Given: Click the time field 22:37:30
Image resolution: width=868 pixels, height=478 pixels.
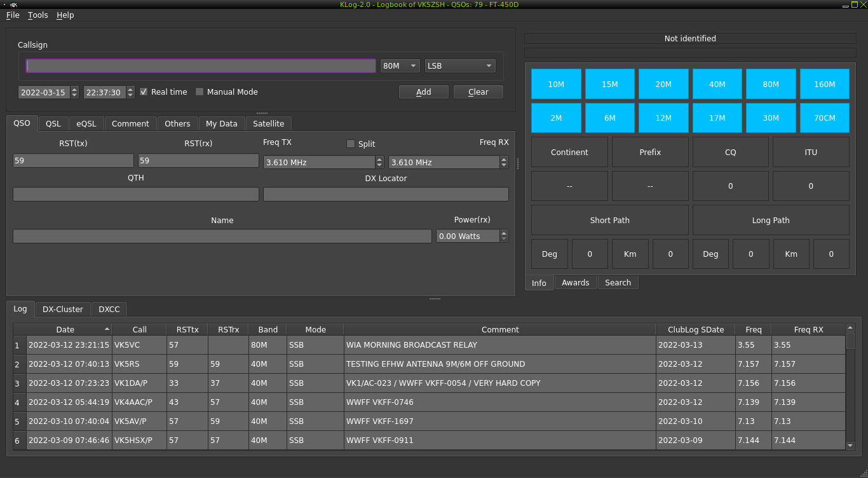Looking at the screenshot, I should click(104, 92).
